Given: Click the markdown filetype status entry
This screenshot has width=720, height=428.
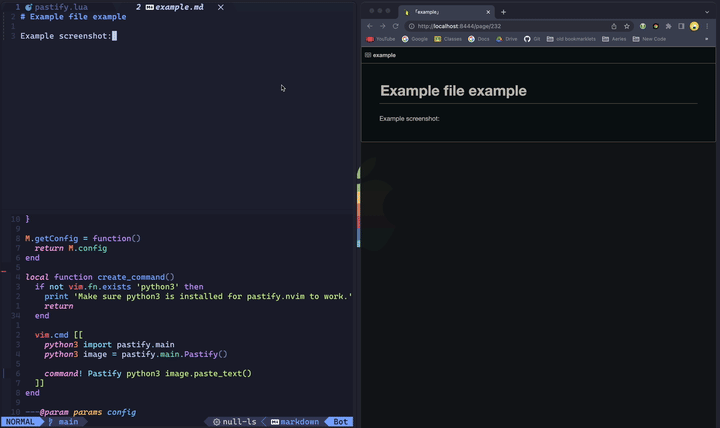Looking at the screenshot, I should coord(295,422).
